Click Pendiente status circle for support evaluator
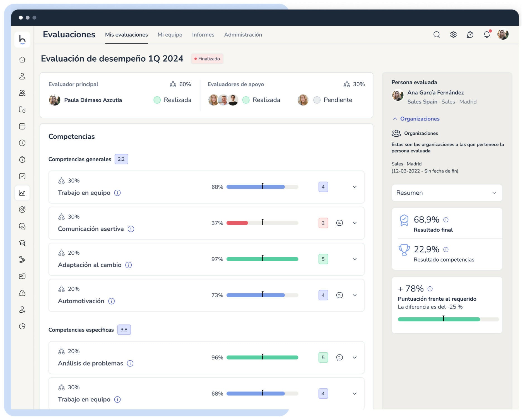Viewport: 530px width, 420px height. (317, 100)
